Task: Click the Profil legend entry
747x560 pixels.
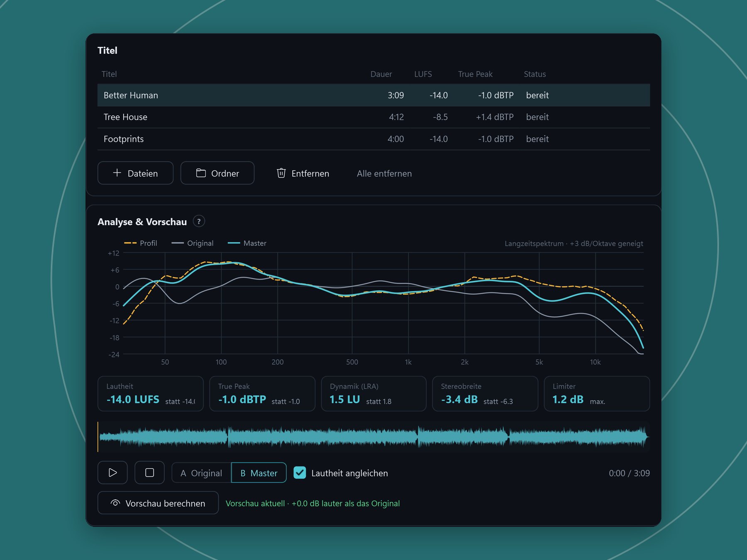Action: coord(141,243)
